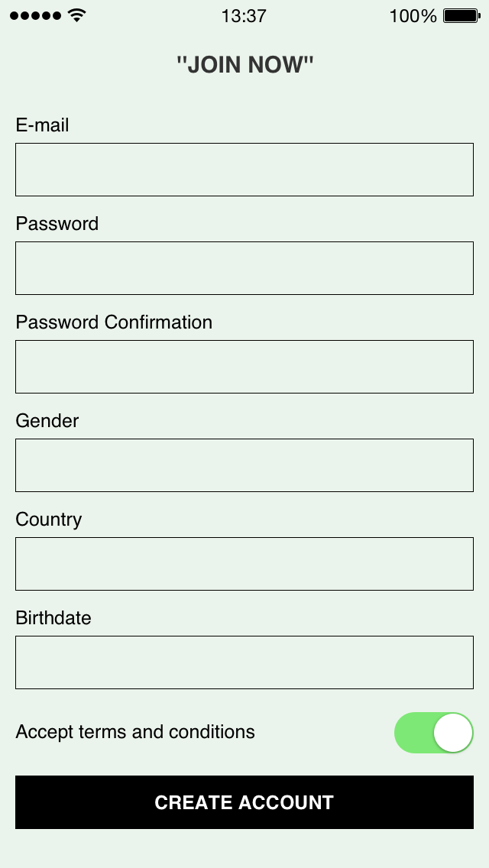Focus the E-mail input field
The height and width of the screenshot is (868, 489).
244,170
